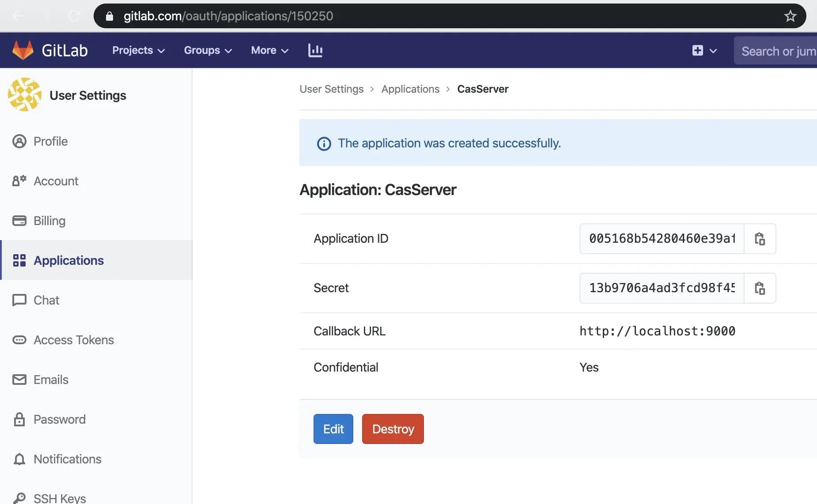Viewport: 817px width, 504px height.
Task: Click the 'Callback URL' row label
Action: [x=350, y=331]
